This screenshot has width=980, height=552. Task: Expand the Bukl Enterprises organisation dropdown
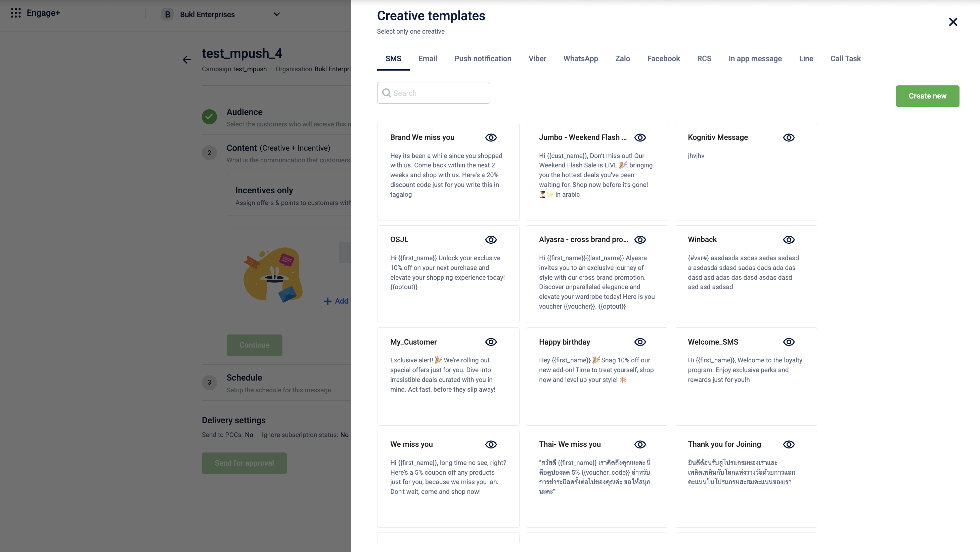tap(277, 14)
